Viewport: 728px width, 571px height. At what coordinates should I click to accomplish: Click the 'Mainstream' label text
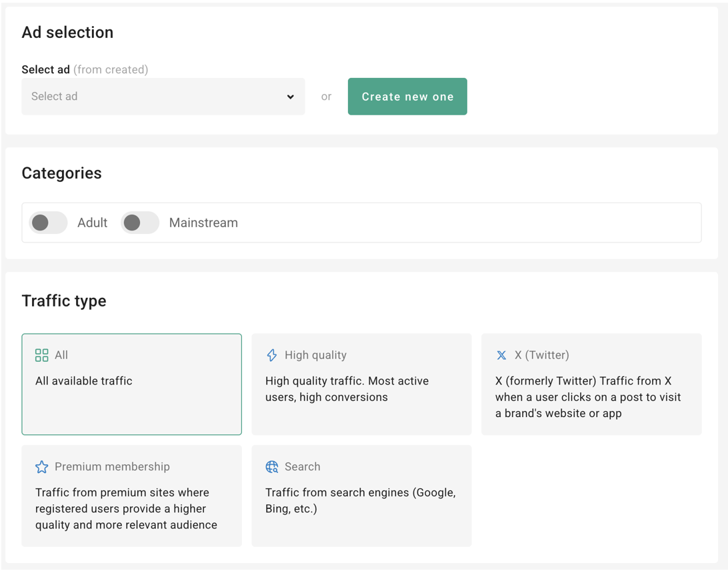(x=203, y=223)
